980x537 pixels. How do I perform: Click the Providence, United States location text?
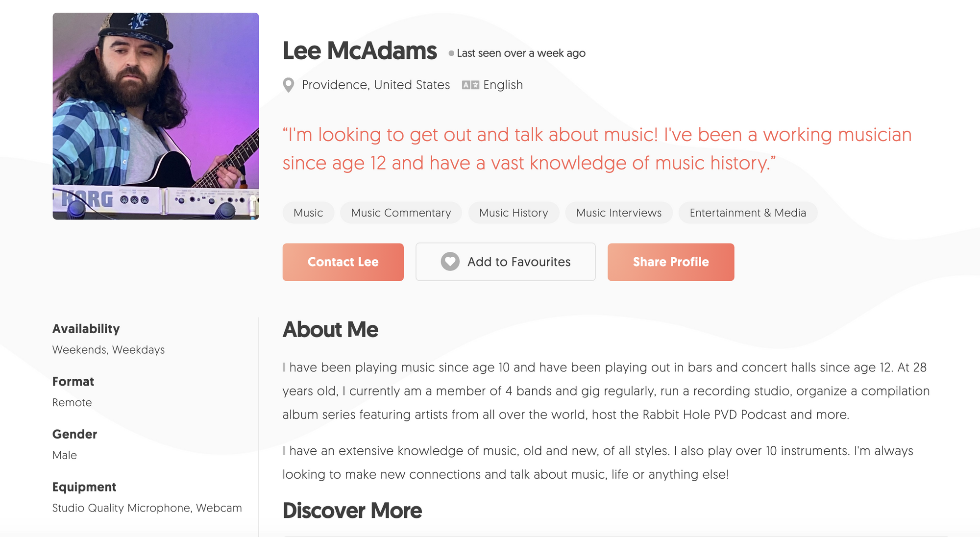tap(376, 84)
